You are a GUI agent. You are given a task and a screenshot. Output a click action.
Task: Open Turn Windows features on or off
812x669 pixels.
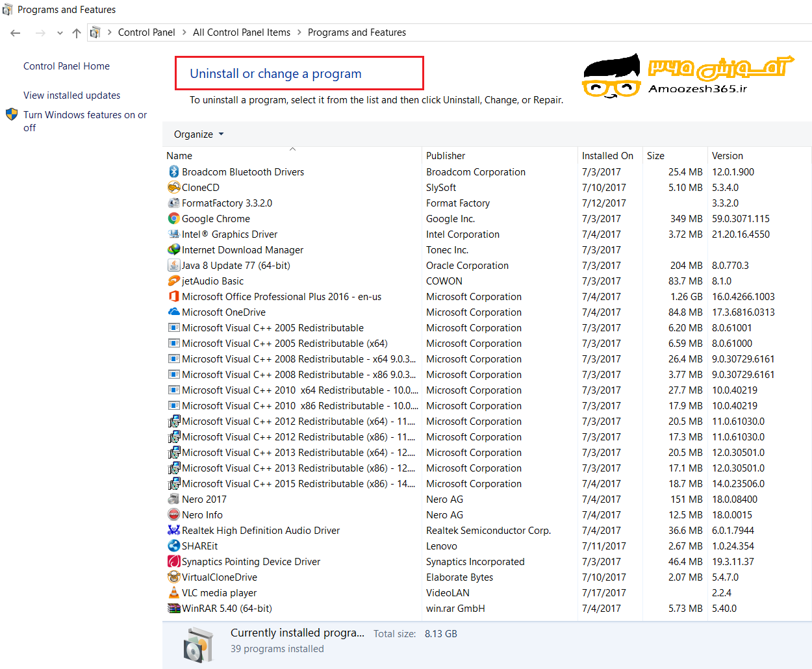(x=85, y=121)
